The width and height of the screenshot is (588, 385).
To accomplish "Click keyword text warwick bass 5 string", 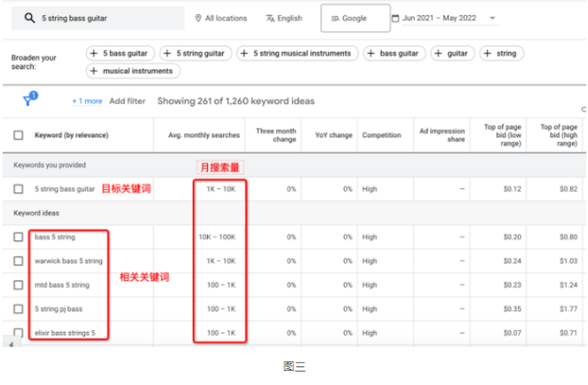I will click(68, 261).
